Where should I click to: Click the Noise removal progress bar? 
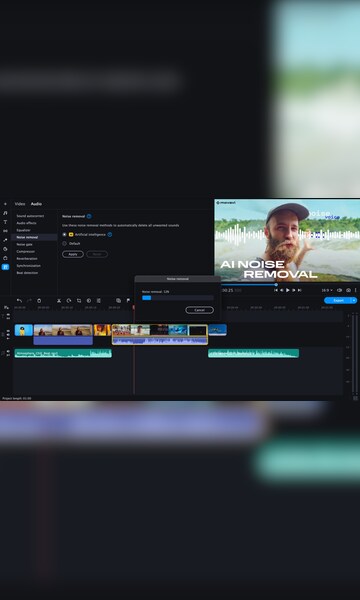178,298
